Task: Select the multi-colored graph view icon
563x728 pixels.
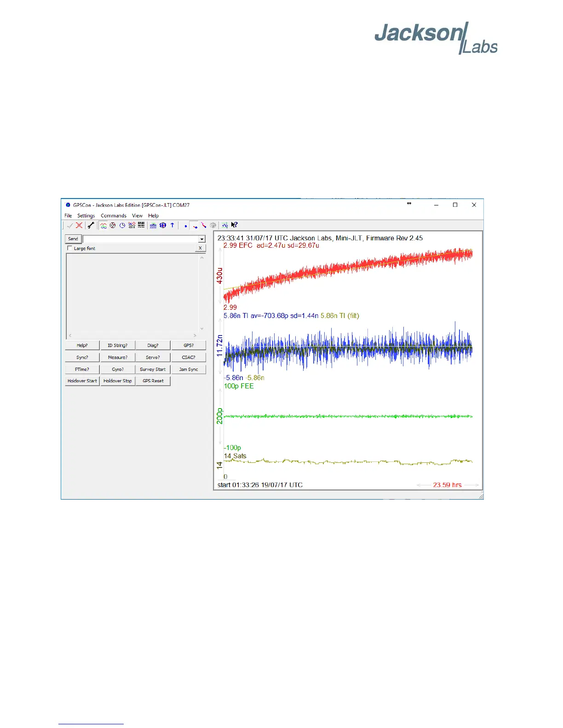Action: click(x=103, y=225)
